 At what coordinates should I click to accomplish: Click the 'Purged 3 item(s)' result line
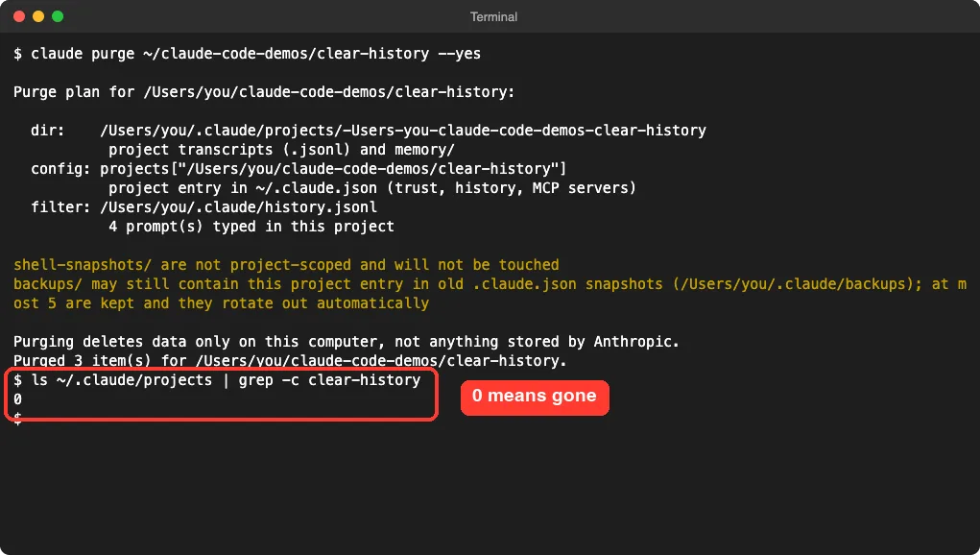click(x=290, y=361)
